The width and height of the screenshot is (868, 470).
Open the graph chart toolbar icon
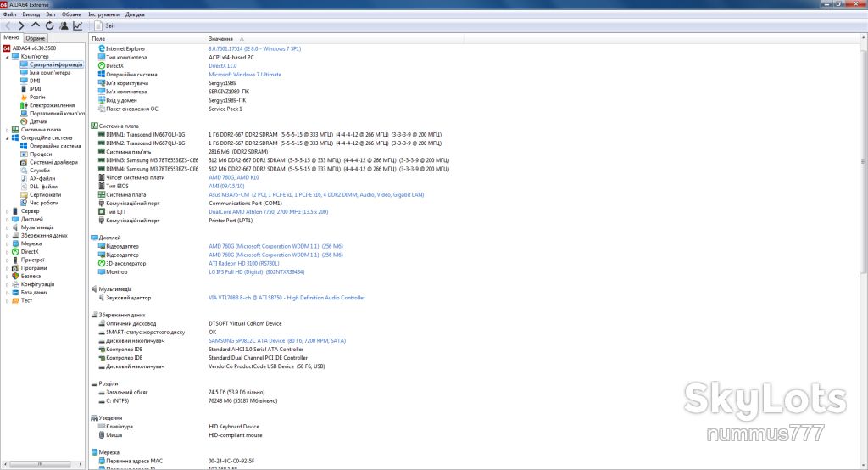click(78, 25)
